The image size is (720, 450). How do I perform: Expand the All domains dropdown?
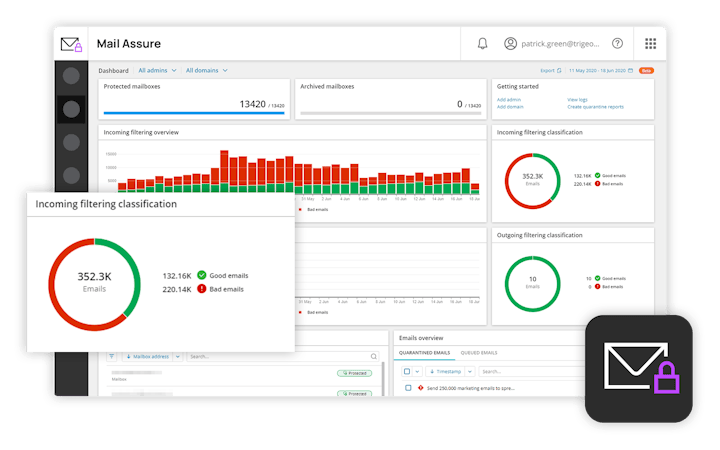click(x=207, y=71)
